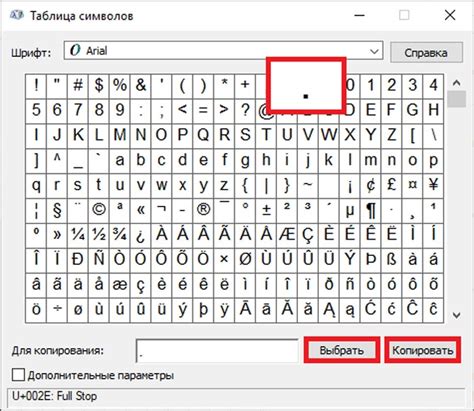Click the scroll down arrow of the character grid
The height and width of the screenshot is (411, 474).
coord(456,315)
